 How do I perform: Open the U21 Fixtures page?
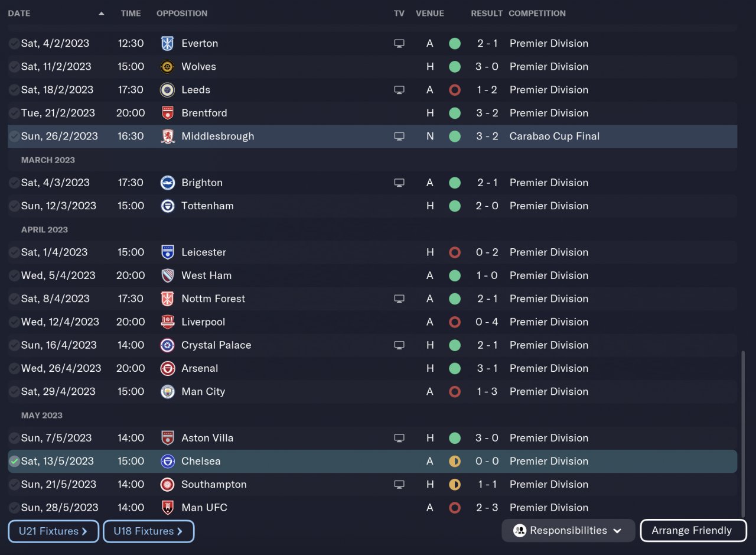click(53, 531)
